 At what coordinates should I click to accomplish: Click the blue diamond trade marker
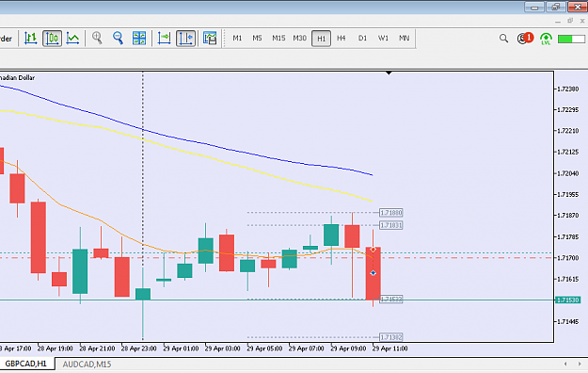click(373, 273)
